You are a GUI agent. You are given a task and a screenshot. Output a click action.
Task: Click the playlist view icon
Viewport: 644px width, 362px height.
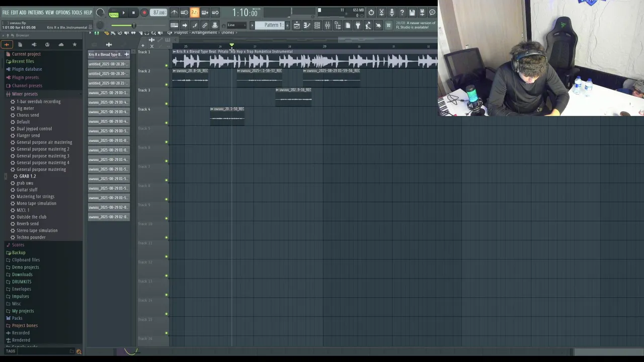tap(297, 26)
